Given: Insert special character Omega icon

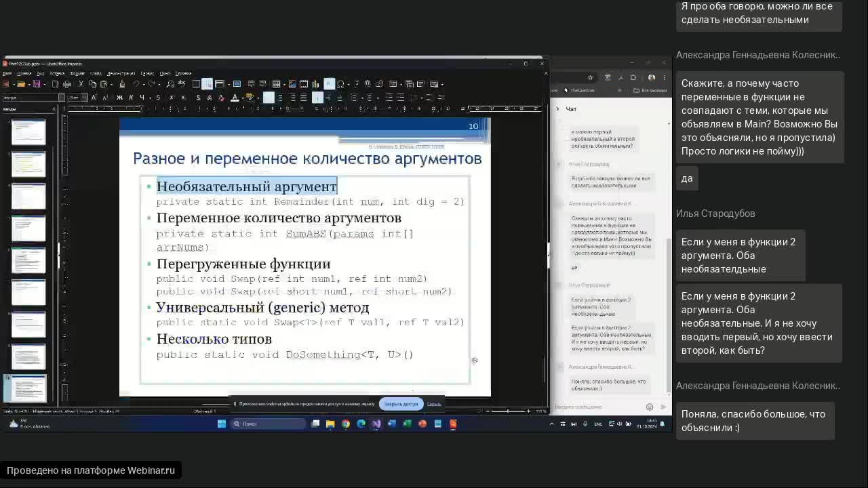Looking at the screenshot, I should (x=340, y=84).
